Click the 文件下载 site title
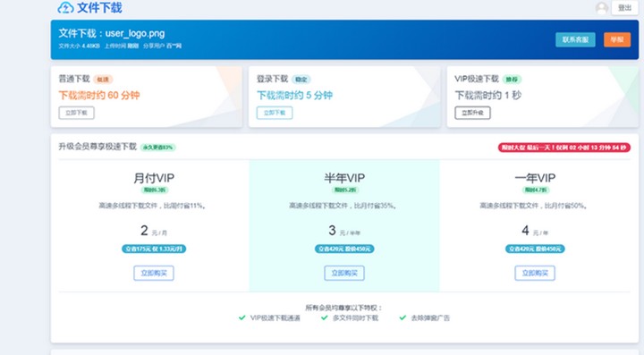 (x=99, y=8)
